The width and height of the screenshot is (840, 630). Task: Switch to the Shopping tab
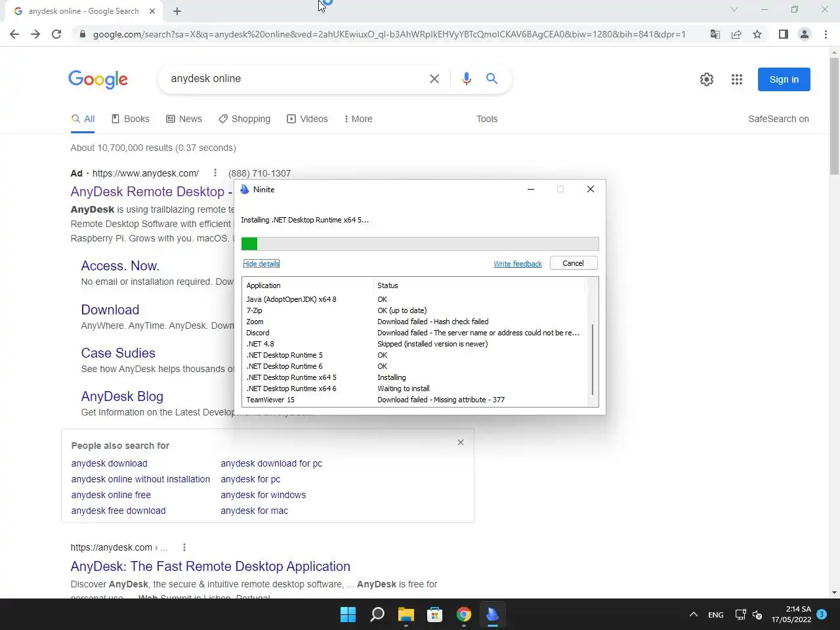pyautogui.click(x=244, y=119)
